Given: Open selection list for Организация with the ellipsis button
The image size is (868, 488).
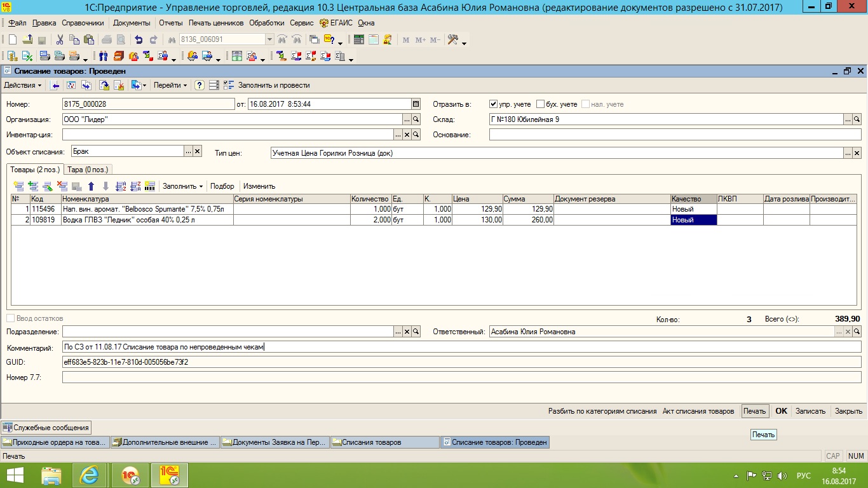Looking at the screenshot, I should pos(407,119).
